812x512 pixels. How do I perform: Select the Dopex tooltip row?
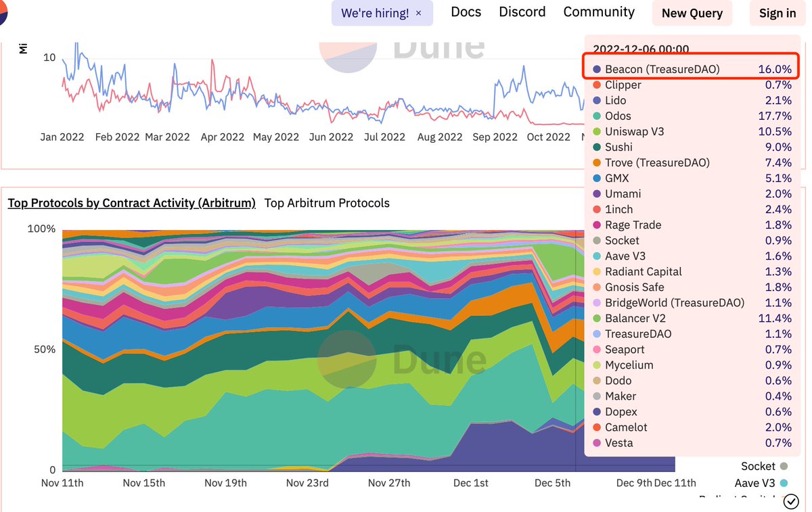[692, 411]
